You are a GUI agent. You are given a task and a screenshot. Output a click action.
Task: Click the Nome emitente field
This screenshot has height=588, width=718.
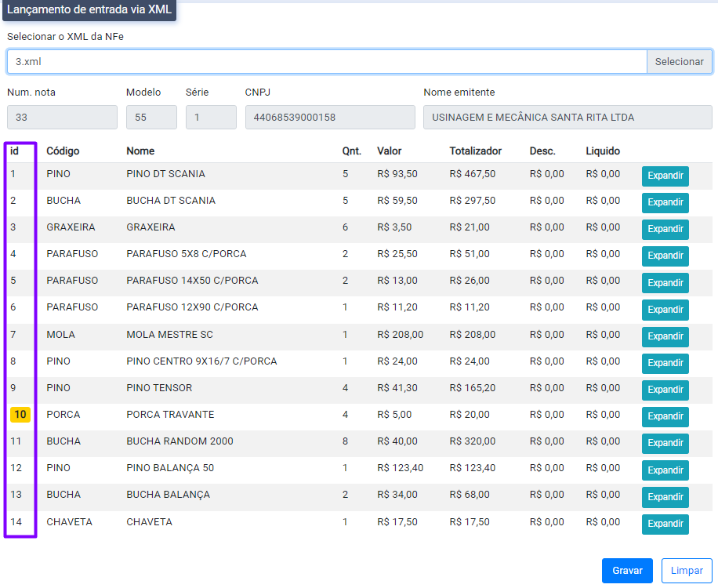coord(567,118)
